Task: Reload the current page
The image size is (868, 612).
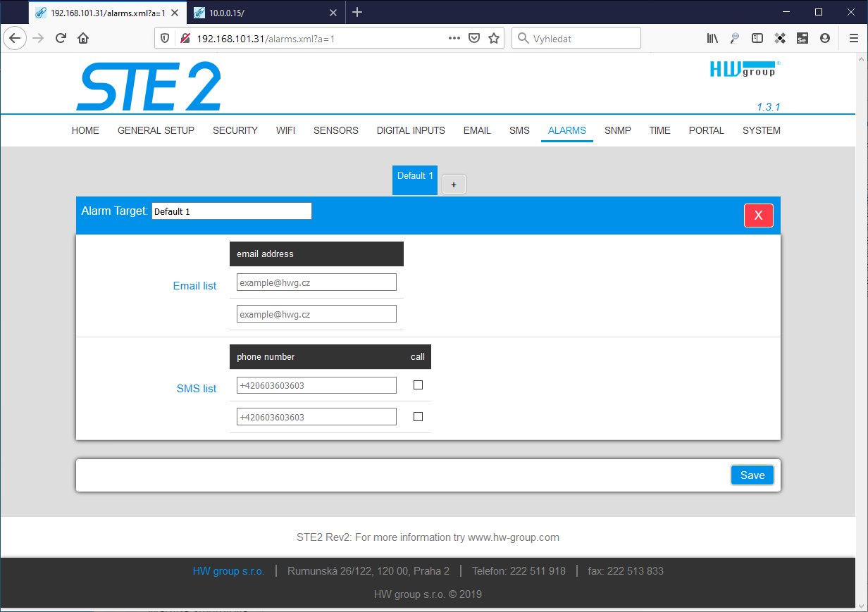Action: 61,38
